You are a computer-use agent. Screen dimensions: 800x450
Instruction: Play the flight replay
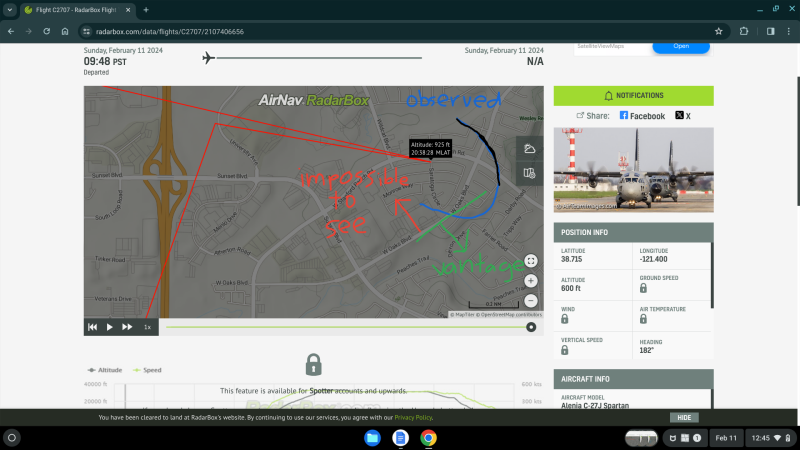coord(109,327)
